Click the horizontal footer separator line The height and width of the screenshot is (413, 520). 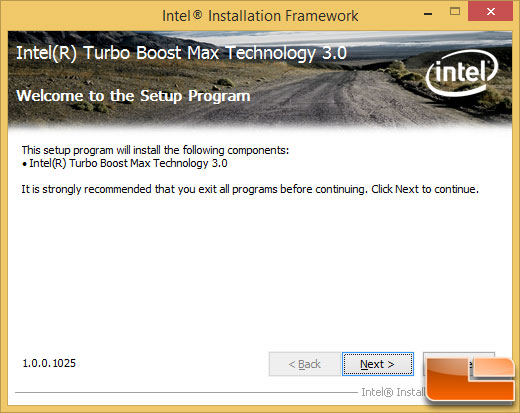186,392
